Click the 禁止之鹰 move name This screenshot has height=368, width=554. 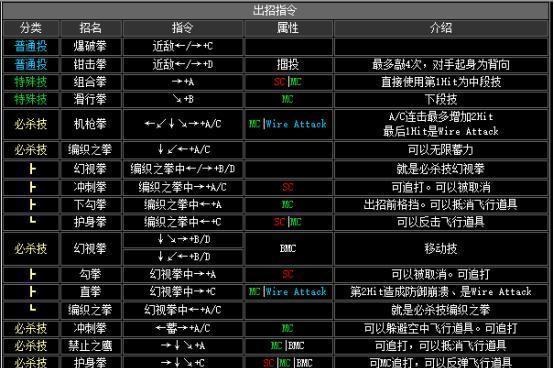pos(90,346)
